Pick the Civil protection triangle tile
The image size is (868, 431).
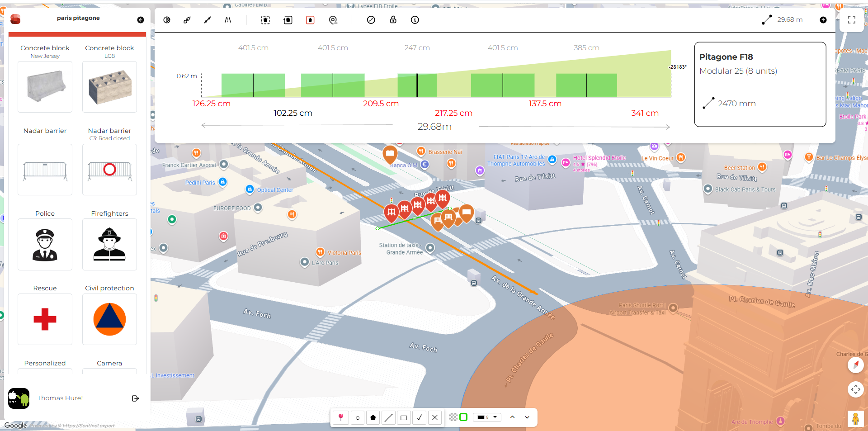pos(109,319)
